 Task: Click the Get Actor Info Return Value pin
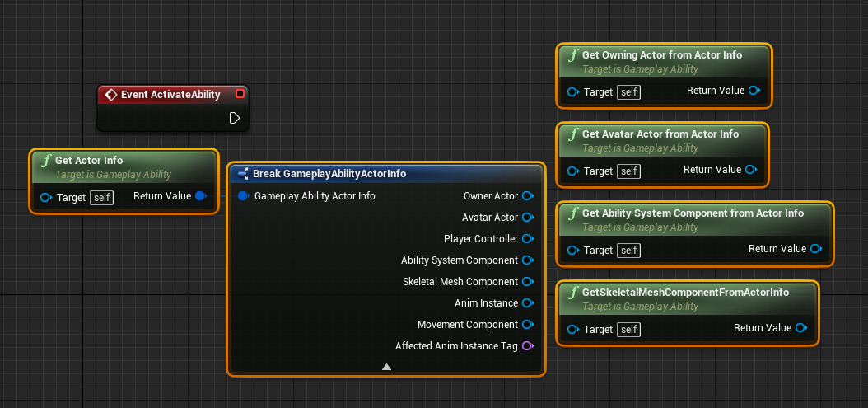click(x=201, y=195)
